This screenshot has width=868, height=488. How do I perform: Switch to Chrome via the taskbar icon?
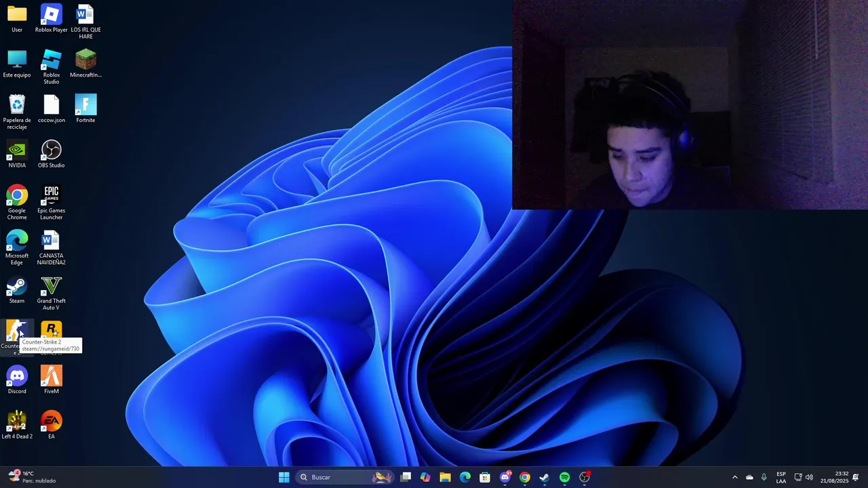(525, 477)
